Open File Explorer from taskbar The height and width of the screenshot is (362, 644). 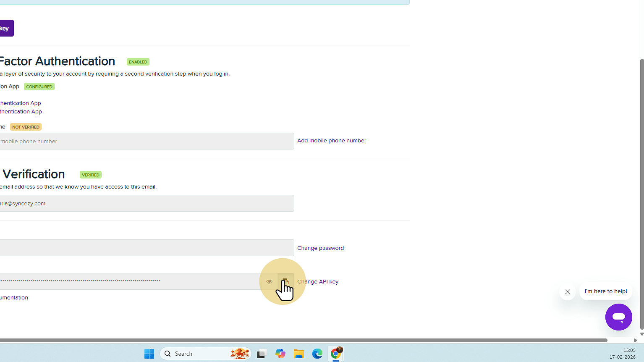pos(299,354)
